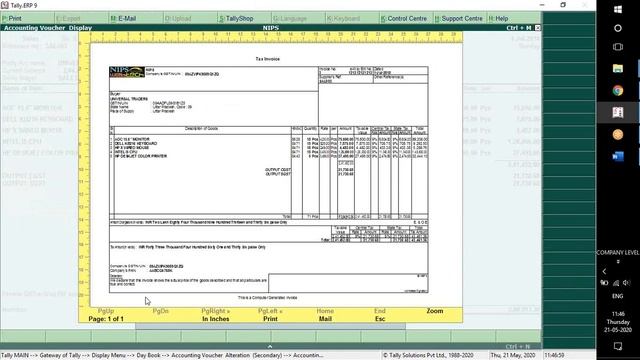Viewport: 640px width, 360px height.
Task: Open Control Centre in top bar
Action: click(x=404, y=18)
